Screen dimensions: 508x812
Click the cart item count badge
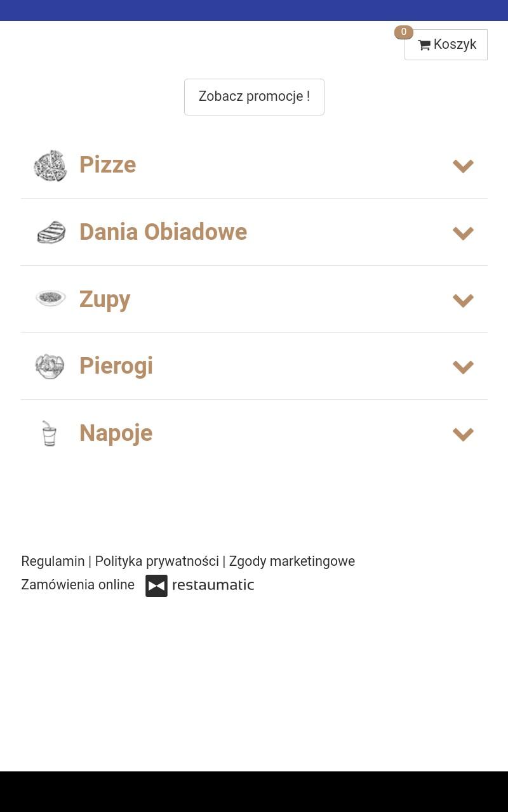pyautogui.click(x=404, y=32)
